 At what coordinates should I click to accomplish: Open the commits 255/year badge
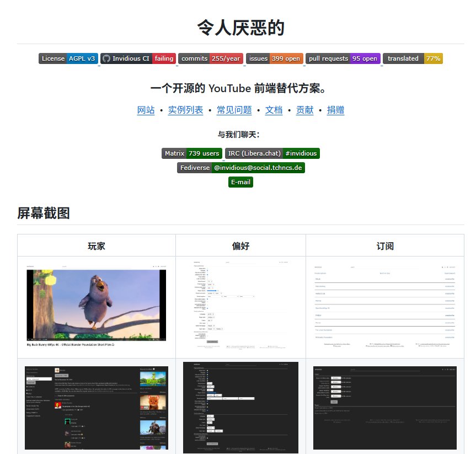coord(211,58)
